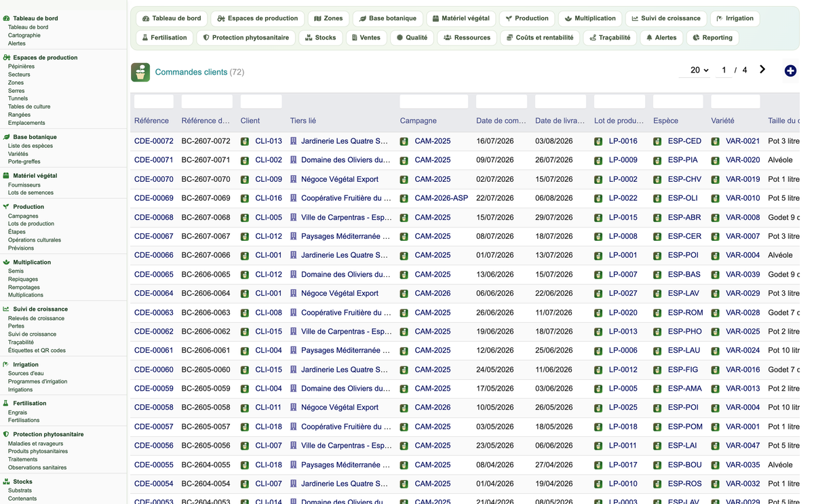Open Étiquettes et QR codes in sidebar
This screenshot has width=814, height=504.
click(37, 351)
